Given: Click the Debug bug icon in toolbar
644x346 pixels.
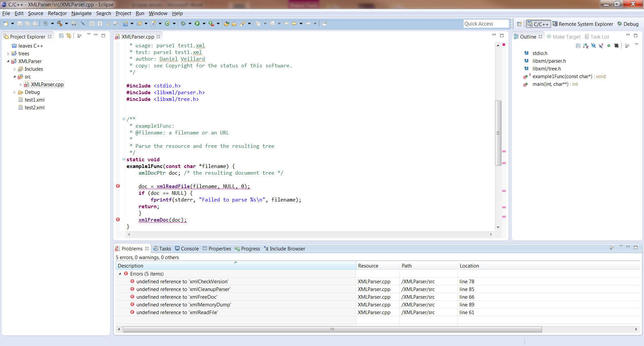Looking at the screenshot, I should pyautogui.click(x=183, y=23).
